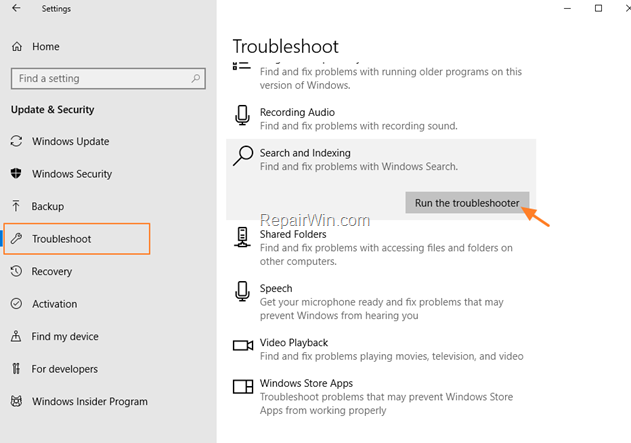This screenshot has width=631, height=443.
Task: Click the Recovery clock icon
Action: [16, 271]
